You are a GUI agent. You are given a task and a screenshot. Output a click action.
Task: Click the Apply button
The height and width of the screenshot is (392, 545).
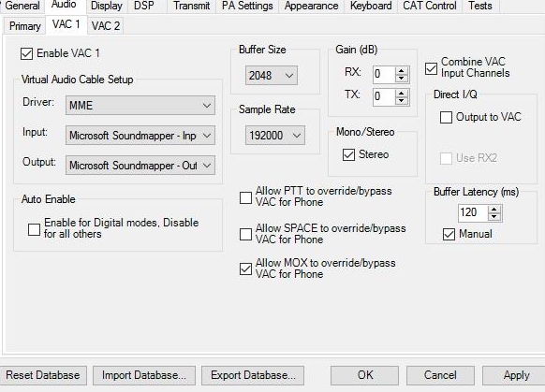(516, 375)
